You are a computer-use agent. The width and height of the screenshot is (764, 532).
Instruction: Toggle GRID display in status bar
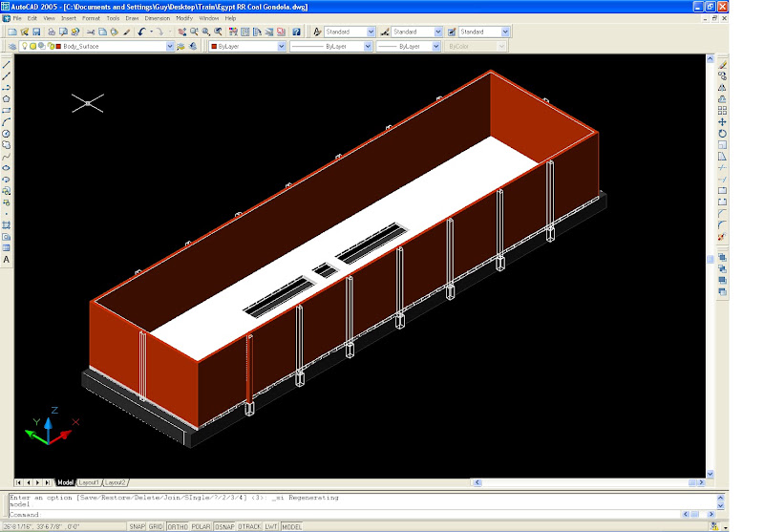pyautogui.click(x=156, y=526)
